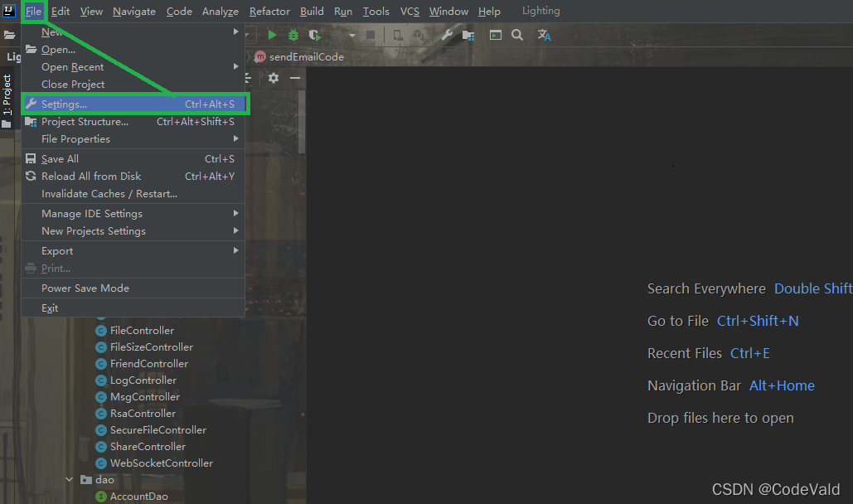
Task: Open Settings via the toolbar wrench icon
Action: click(447, 36)
